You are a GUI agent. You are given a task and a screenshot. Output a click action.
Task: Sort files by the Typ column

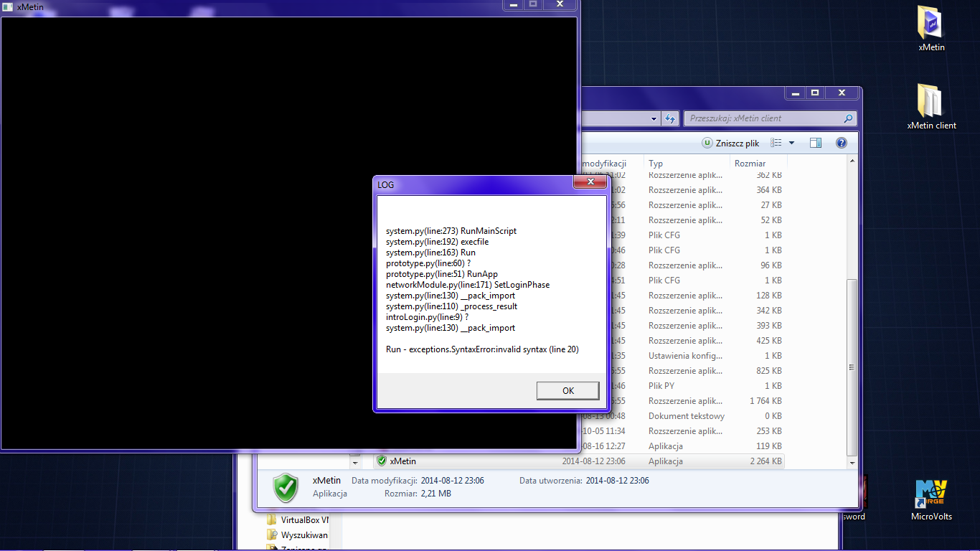pyautogui.click(x=687, y=164)
